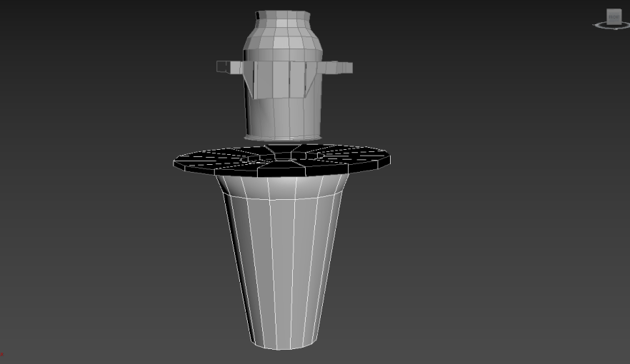Click the bottom rim of the cone
The width and height of the screenshot is (630, 364).
pos(284,345)
